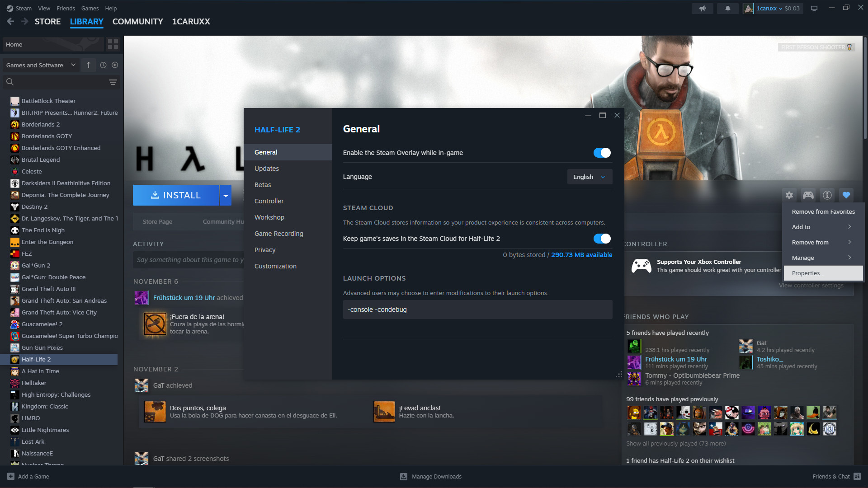Click the ¡Fuera de la arena! achievement icon
868x488 pixels.
(x=155, y=324)
